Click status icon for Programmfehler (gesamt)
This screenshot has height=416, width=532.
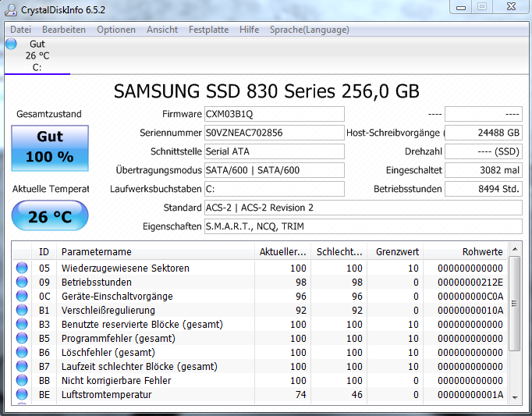tap(22, 338)
